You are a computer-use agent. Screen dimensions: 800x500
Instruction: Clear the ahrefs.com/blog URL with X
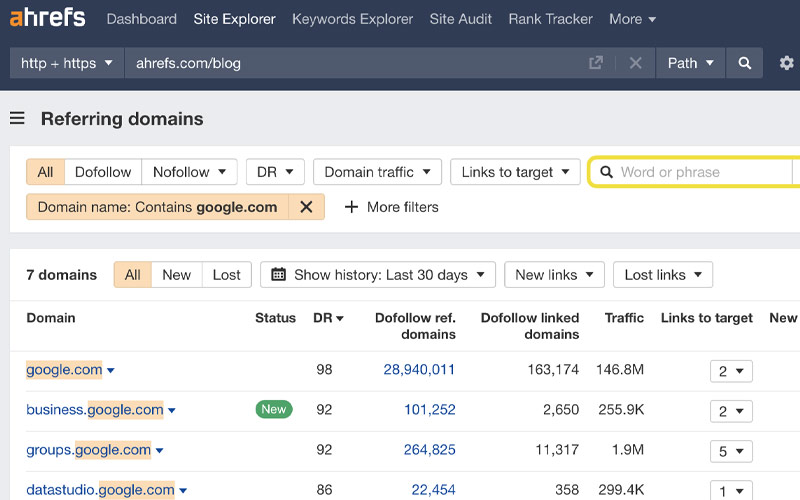pos(635,63)
